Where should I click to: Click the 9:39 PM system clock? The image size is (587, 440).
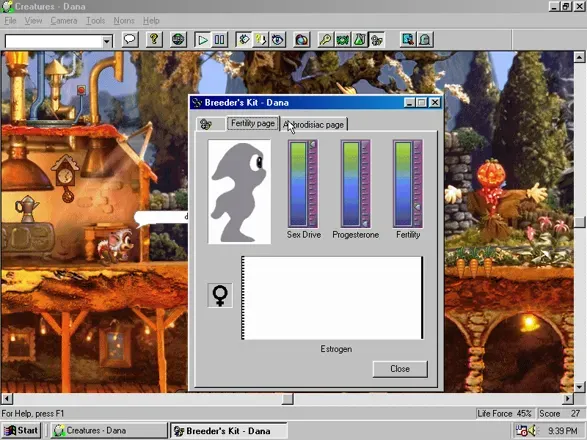[562, 431]
